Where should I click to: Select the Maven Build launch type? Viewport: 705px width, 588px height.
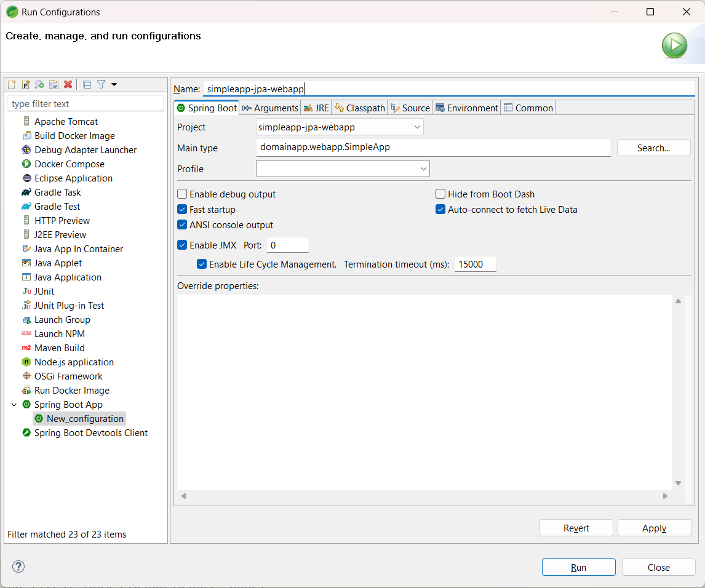coord(59,348)
